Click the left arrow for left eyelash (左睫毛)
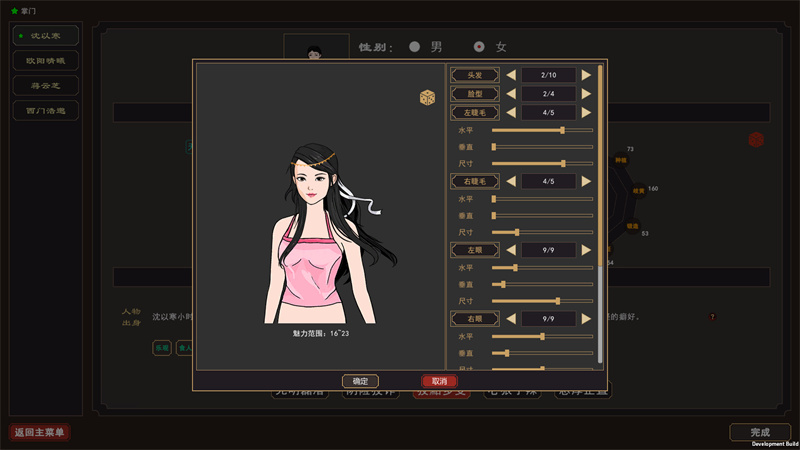Image resolution: width=800 pixels, height=450 pixels. tap(510, 113)
